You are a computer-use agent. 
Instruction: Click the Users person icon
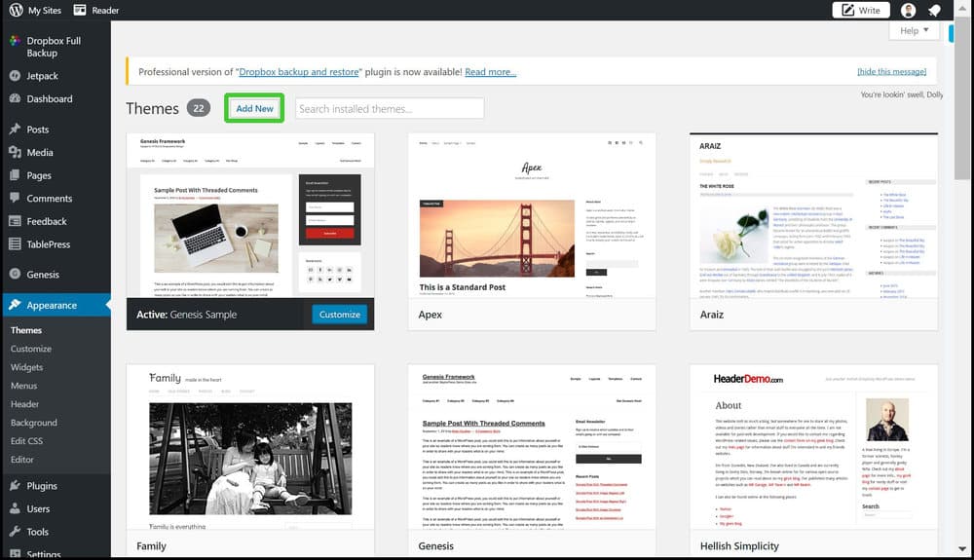[15, 508]
